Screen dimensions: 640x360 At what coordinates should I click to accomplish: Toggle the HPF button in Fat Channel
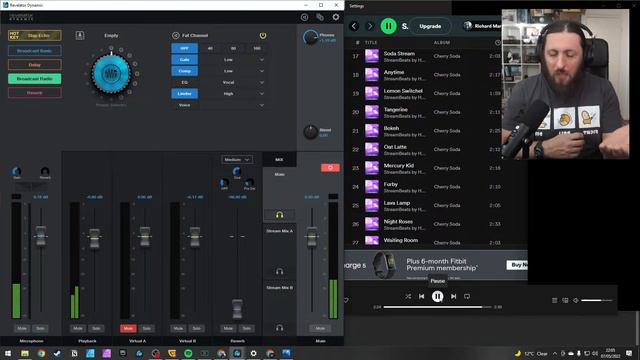tap(184, 48)
